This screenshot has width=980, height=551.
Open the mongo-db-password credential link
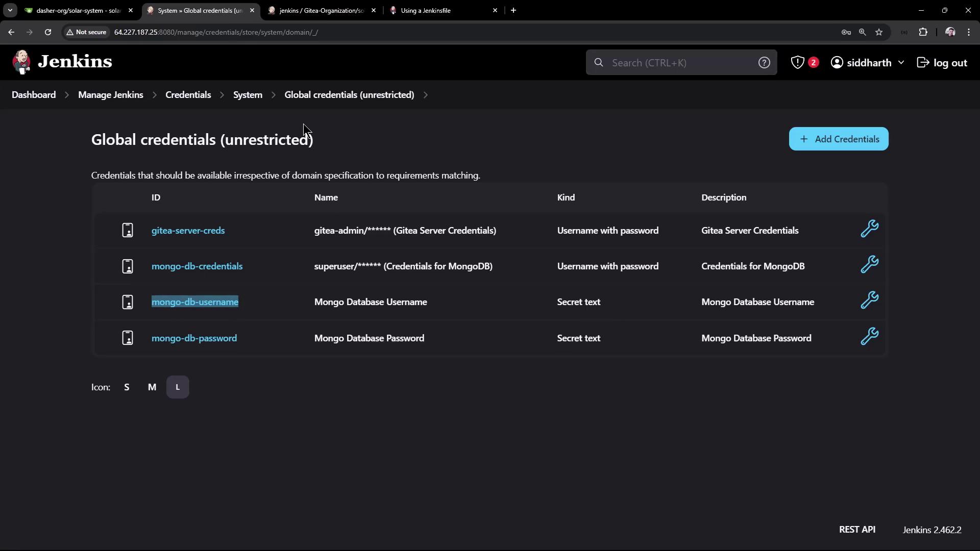(194, 338)
